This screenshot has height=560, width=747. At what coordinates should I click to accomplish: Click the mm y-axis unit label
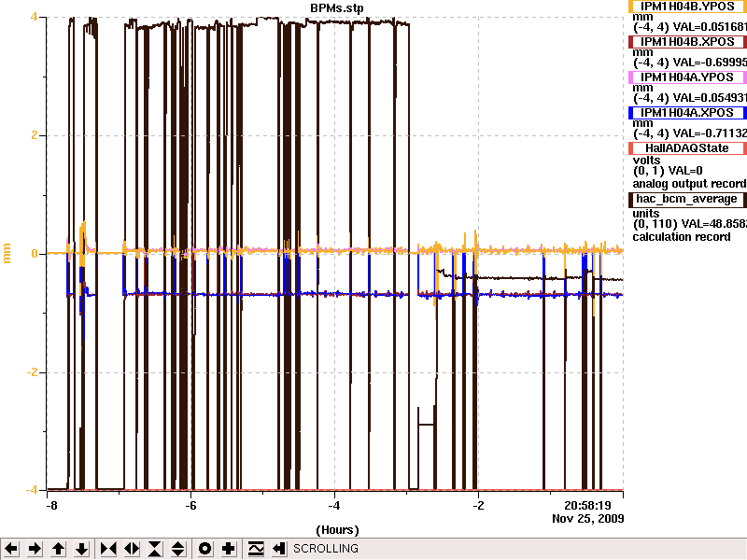pyautogui.click(x=7, y=253)
